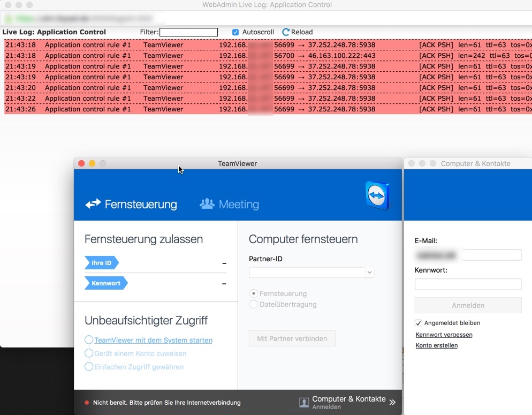Select the Dateiübertragung radio button
This screenshot has width=532, height=415.
[254, 304]
